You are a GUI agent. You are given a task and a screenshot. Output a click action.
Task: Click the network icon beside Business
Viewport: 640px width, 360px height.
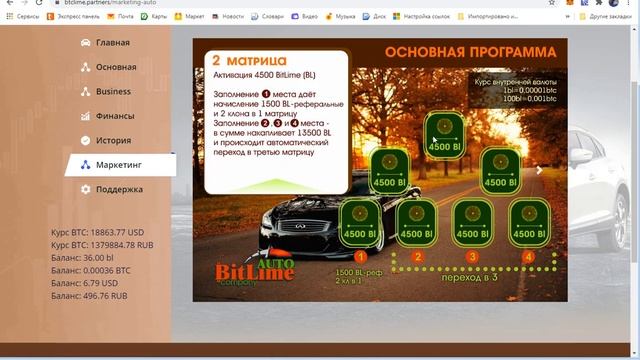point(85,91)
